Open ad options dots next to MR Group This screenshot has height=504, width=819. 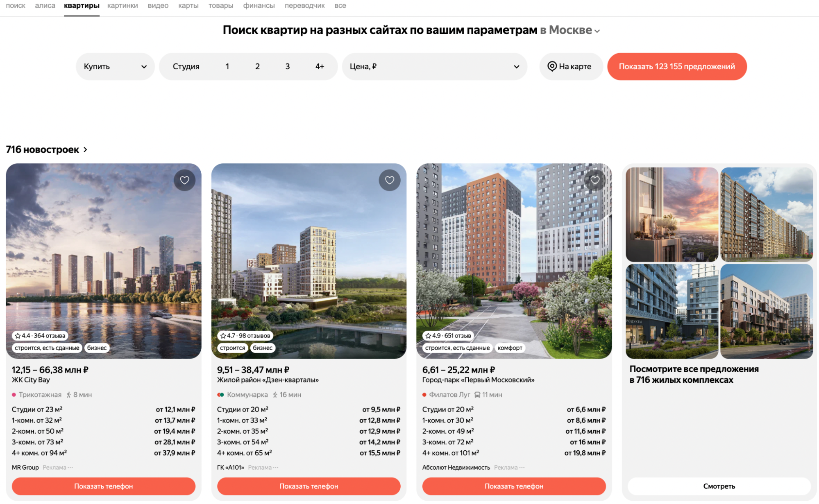point(70,468)
